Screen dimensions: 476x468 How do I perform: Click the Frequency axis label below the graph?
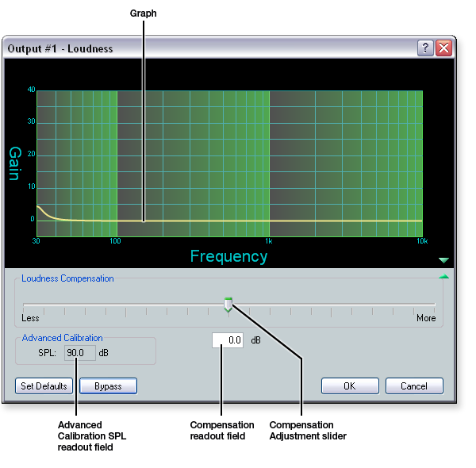tap(228, 256)
